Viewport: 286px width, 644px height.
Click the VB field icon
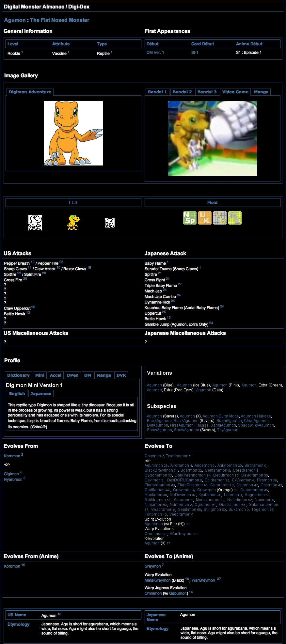[x=220, y=218]
